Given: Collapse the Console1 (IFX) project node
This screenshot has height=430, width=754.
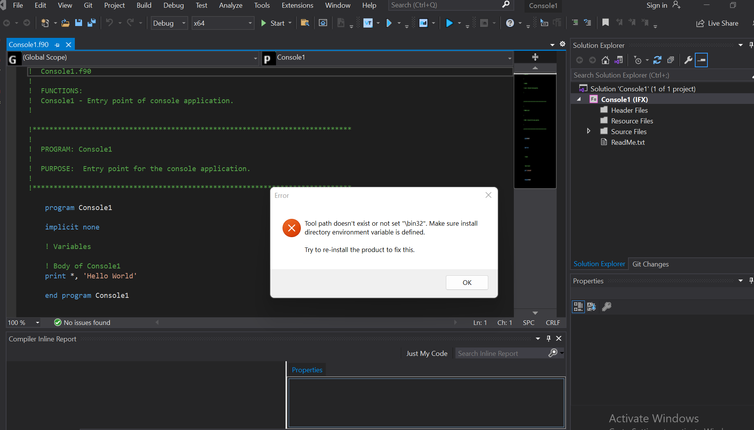Looking at the screenshot, I should 578,99.
